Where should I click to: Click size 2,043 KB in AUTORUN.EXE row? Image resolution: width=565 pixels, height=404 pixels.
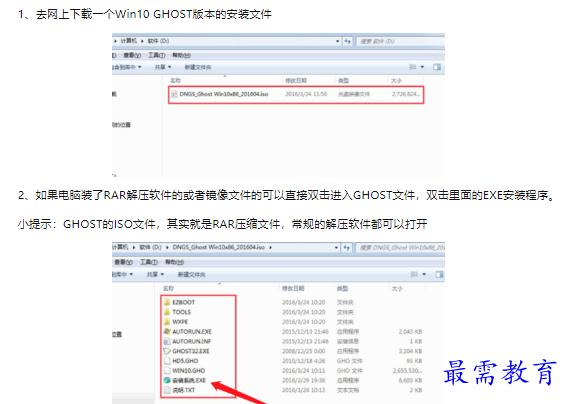pos(410,332)
